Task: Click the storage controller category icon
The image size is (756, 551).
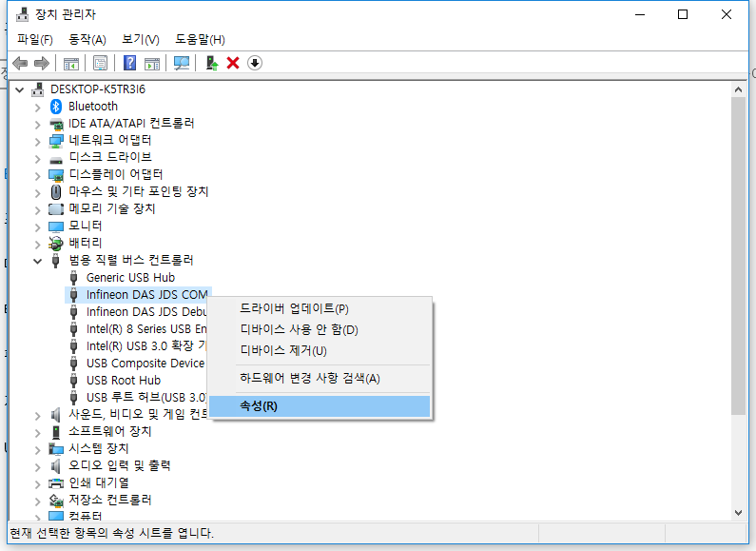Action: coord(56,501)
